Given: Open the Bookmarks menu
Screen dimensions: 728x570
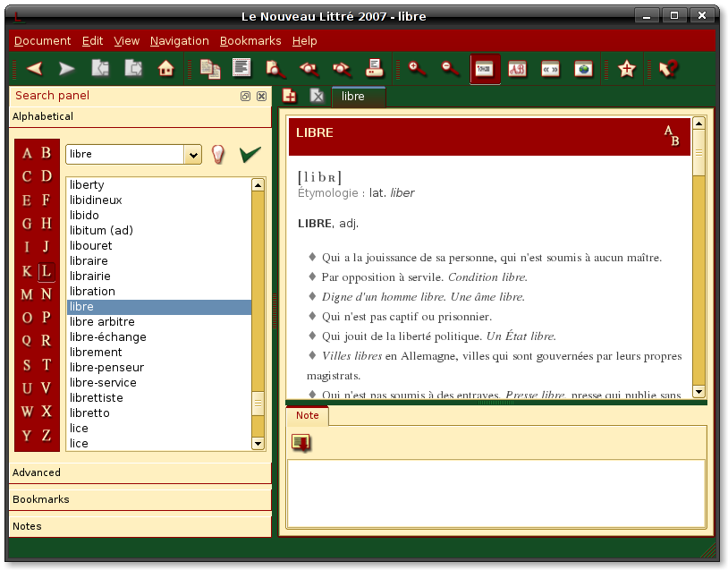Looking at the screenshot, I should [250, 41].
